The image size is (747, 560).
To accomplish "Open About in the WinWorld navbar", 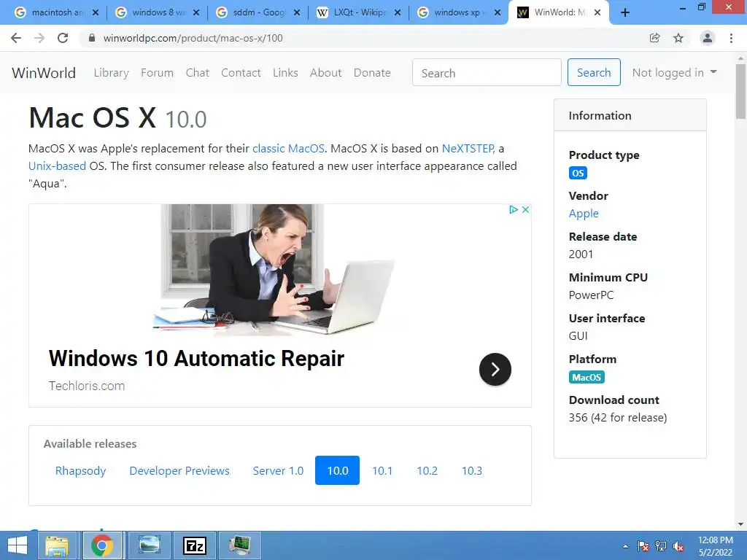I will (x=326, y=73).
